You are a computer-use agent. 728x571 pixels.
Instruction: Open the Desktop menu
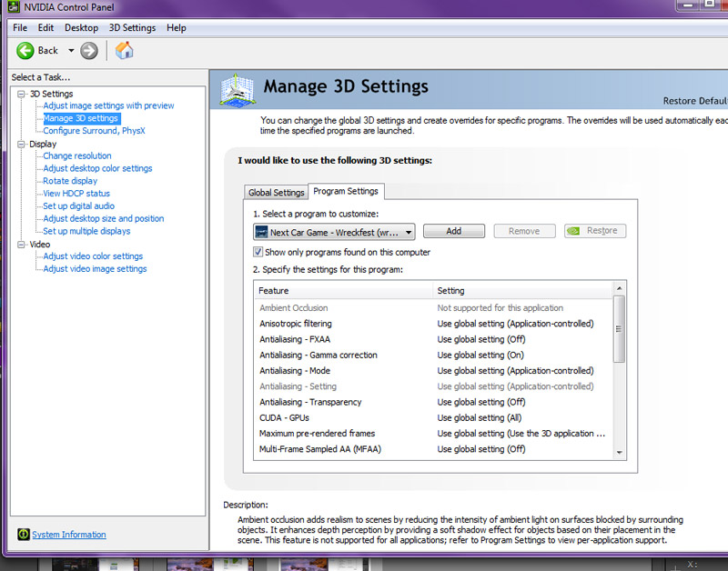(x=81, y=28)
